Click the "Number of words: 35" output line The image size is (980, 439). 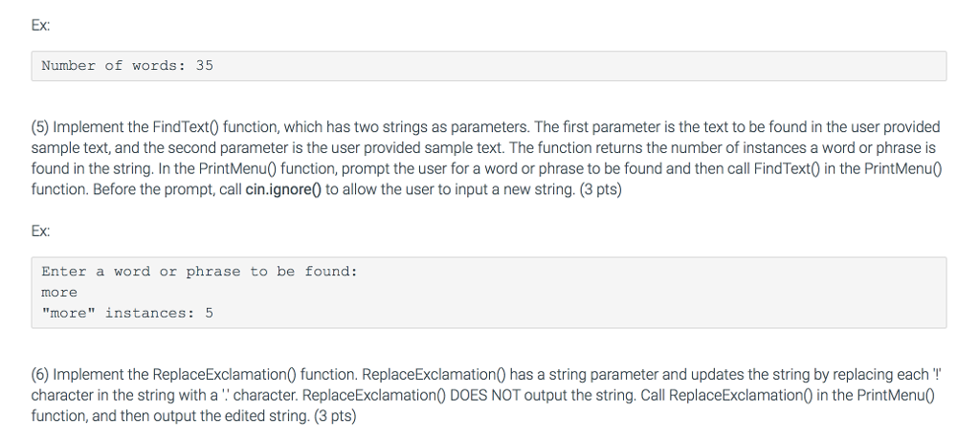pyautogui.click(x=127, y=66)
